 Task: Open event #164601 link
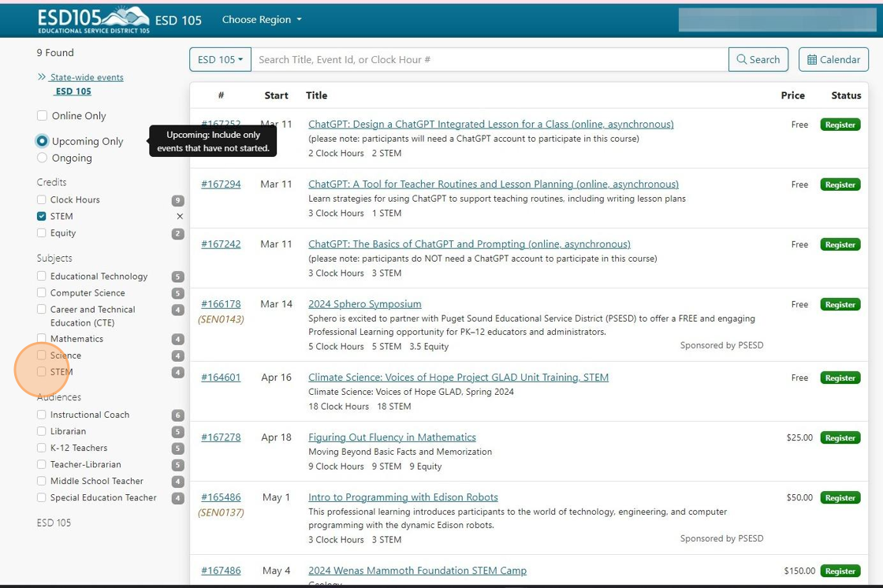tap(221, 378)
